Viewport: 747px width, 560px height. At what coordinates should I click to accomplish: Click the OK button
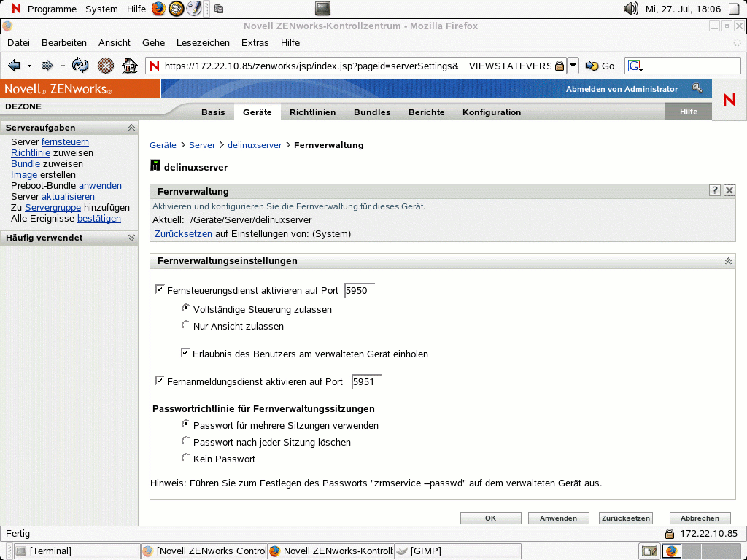click(x=491, y=518)
